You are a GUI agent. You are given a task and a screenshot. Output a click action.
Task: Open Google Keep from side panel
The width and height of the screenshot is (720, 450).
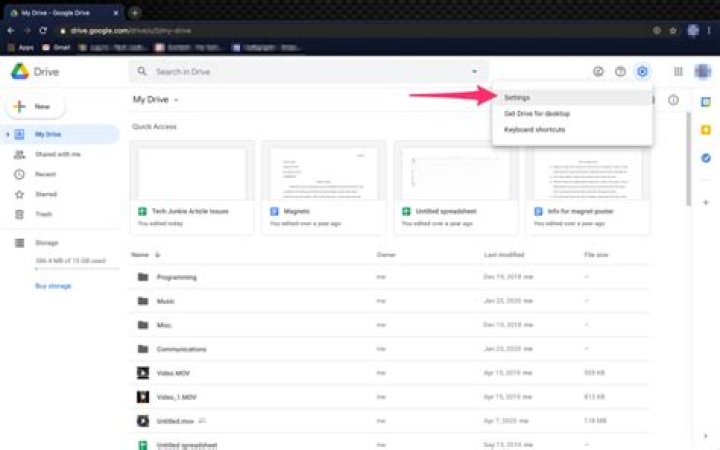(x=706, y=130)
